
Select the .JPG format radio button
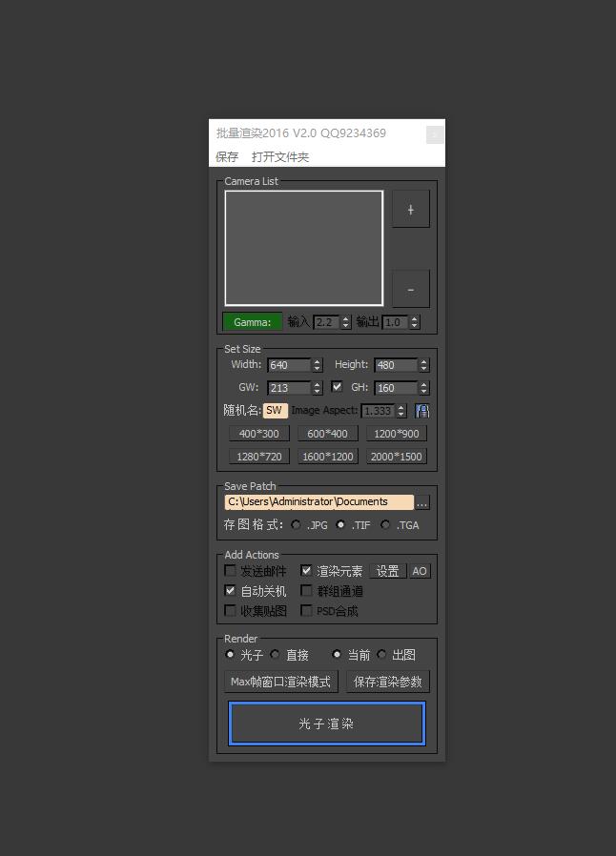coord(296,524)
